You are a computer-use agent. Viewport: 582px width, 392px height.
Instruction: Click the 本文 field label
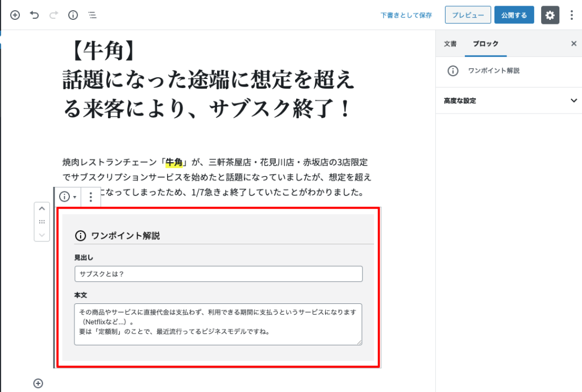(81, 295)
